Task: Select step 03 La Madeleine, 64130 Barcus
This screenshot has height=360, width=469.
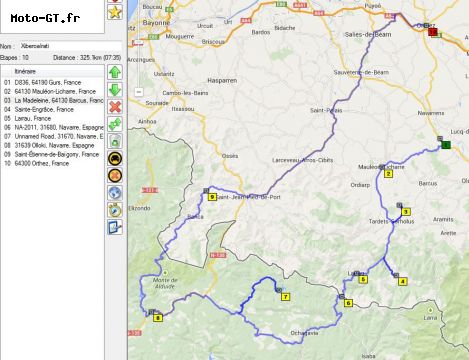Action: (53, 100)
